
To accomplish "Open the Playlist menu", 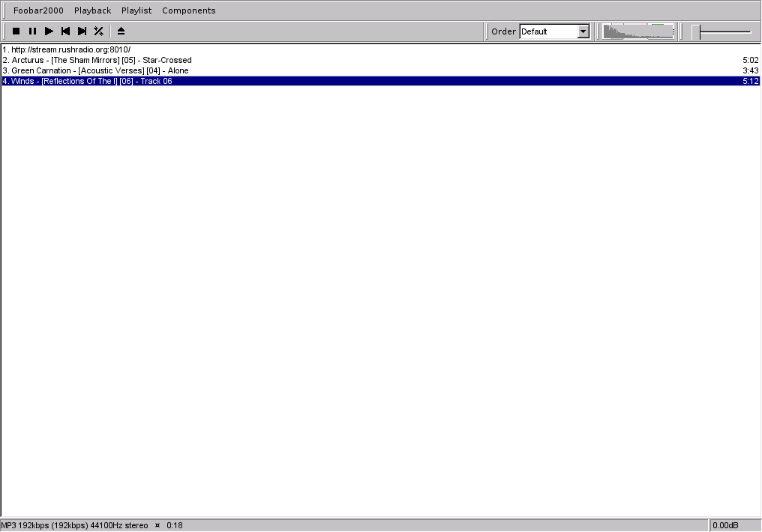I will 136,10.
